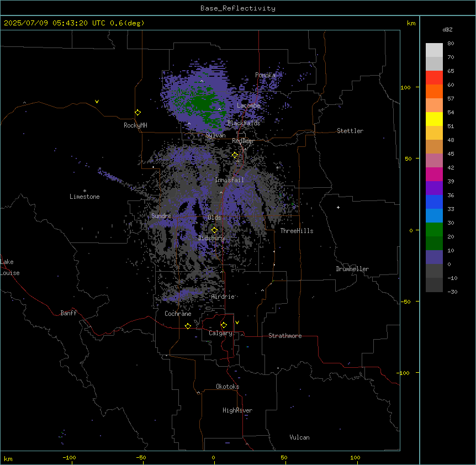The image size is (476, 465).
Task: Select the bright yellow 54–51 dBZ swatch
Action: [434, 119]
